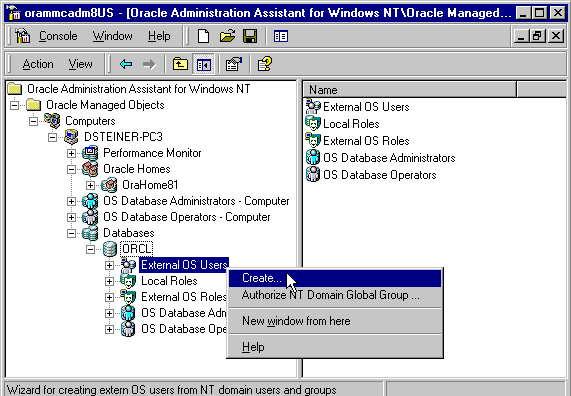Select OS Database Operators - Computer label
The image size is (571, 396).
186,217
